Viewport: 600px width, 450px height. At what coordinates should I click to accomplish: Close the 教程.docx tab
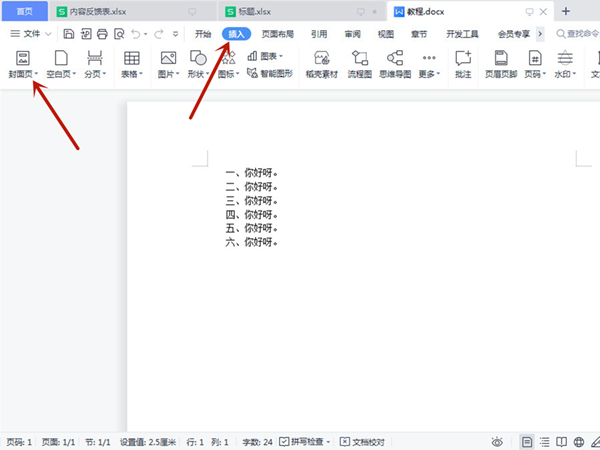click(543, 12)
